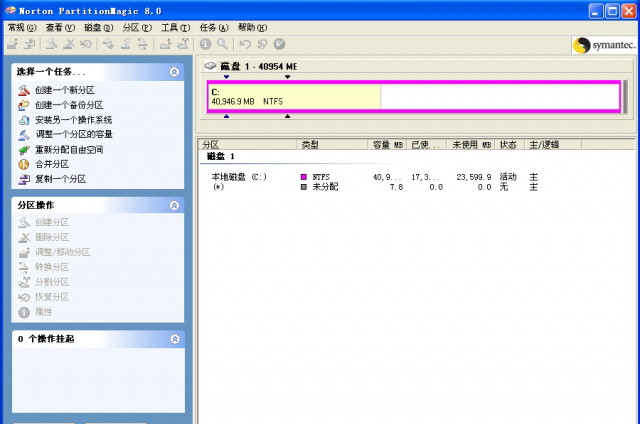The height and width of the screenshot is (440, 640).
Task: Click the disk icon beside 磁盘 1 - 40954 MB
Action: click(x=210, y=66)
